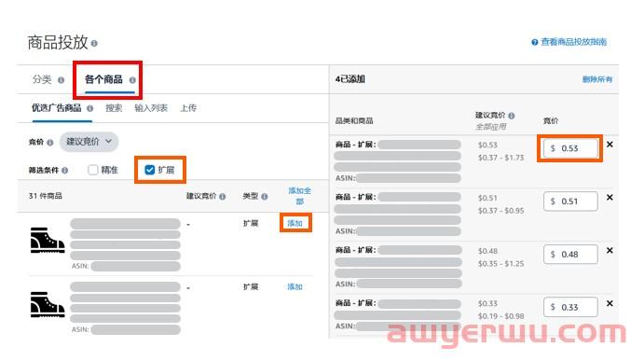Click the 品类和商品 column header
This screenshot has height=361, width=644.
click(354, 120)
